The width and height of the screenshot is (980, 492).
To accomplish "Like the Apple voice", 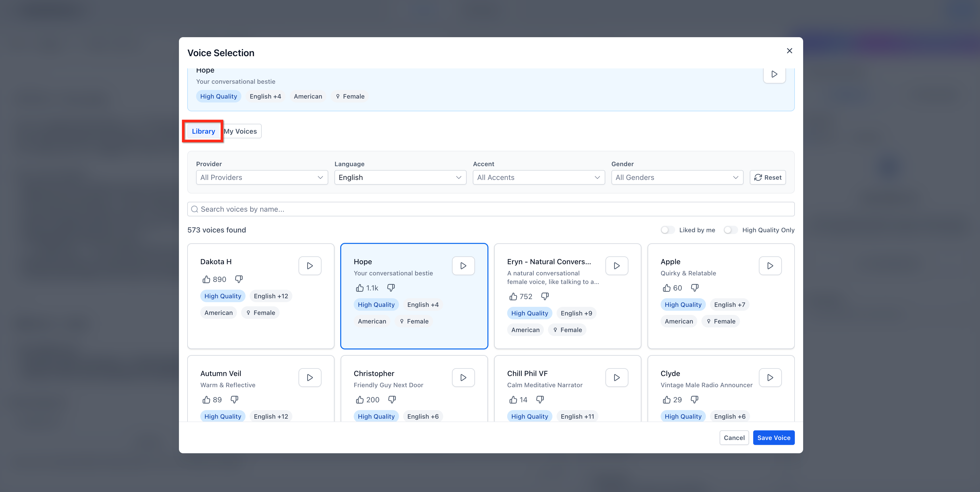I will [x=667, y=288].
